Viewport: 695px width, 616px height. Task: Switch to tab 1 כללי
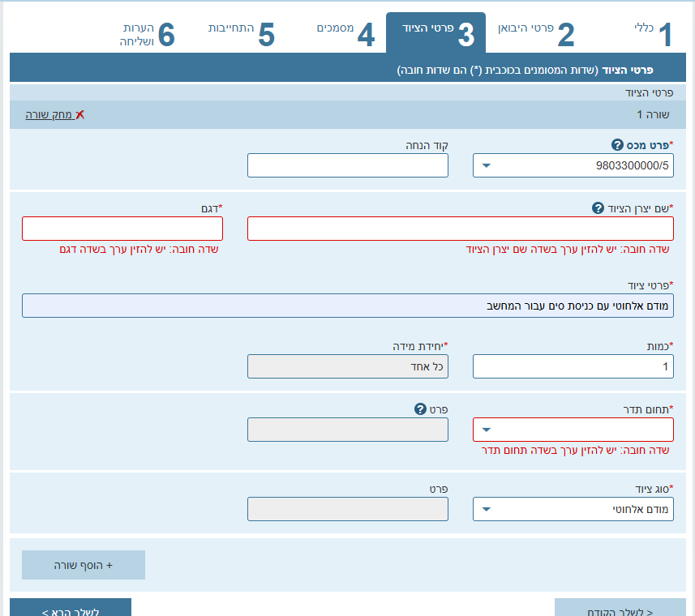(x=654, y=33)
